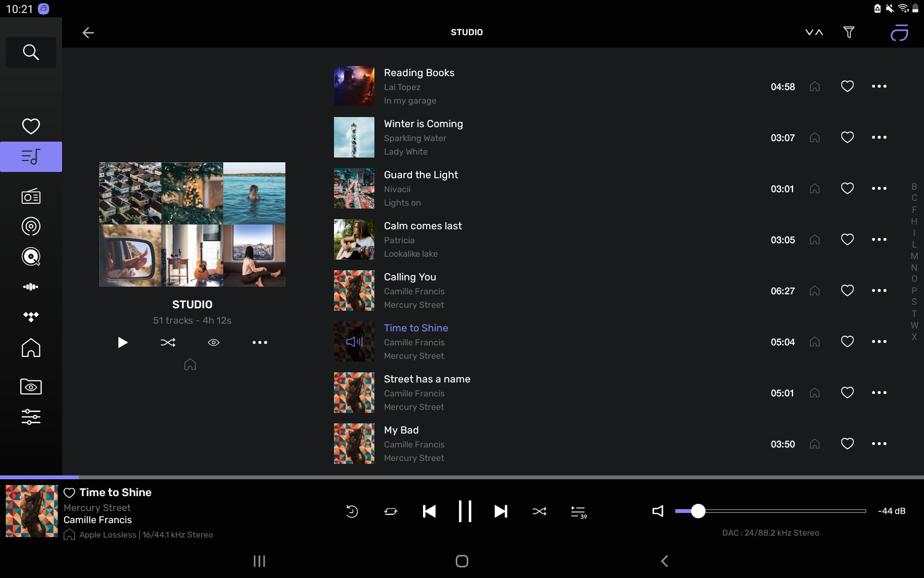Screen dimensions: 924x578
Task: Toggle repeat mode in player bar
Action: click(x=391, y=511)
